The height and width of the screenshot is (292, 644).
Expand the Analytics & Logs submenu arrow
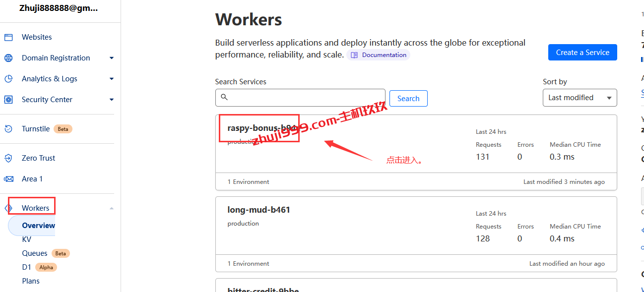click(112, 79)
